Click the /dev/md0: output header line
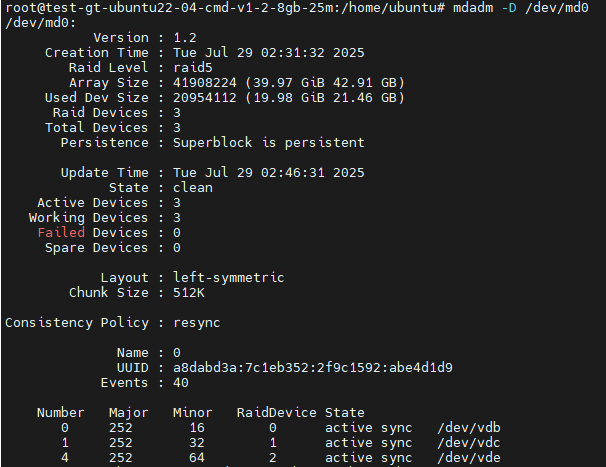This screenshot has height=467, width=606. click(41, 23)
